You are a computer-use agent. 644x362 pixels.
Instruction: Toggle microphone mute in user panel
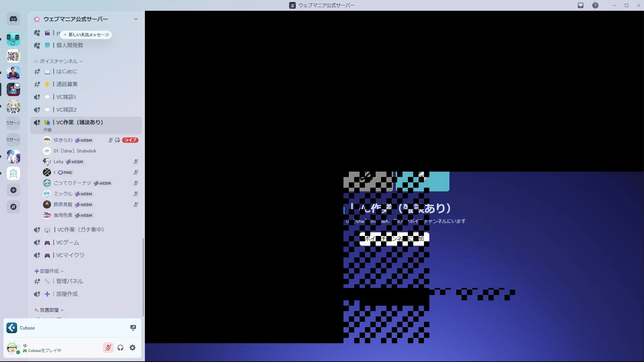(108, 348)
